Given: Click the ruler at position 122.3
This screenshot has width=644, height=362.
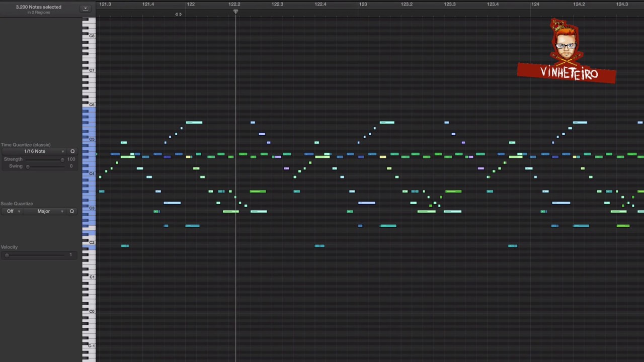Looking at the screenshot, I should 277,4.
